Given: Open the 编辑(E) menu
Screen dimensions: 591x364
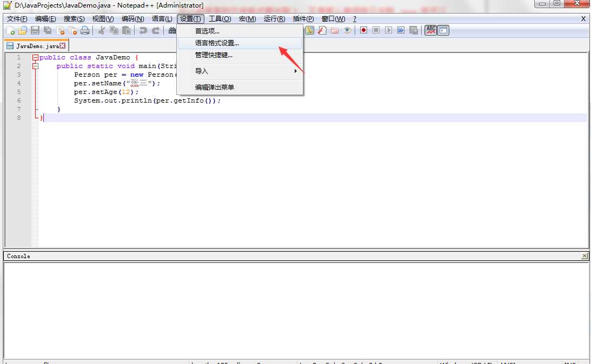Looking at the screenshot, I should click(x=45, y=19).
